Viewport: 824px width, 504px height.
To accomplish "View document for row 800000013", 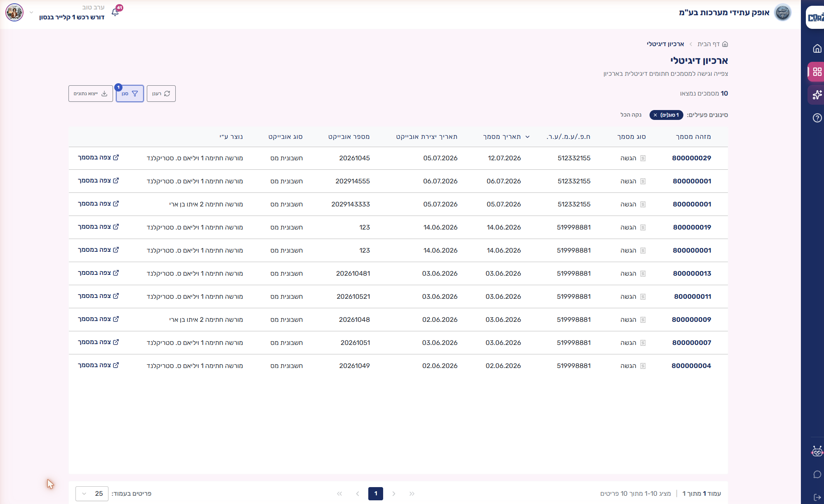I will click(98, 273).
